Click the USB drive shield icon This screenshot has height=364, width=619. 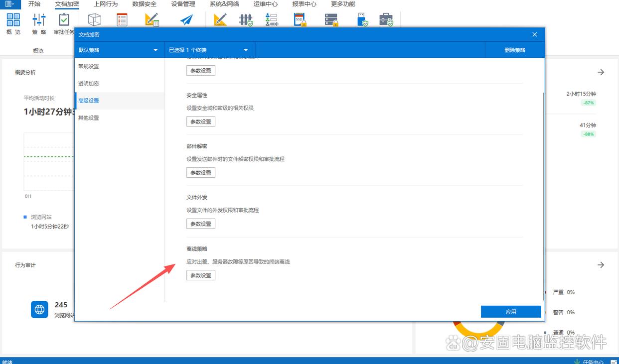[362, 20]
